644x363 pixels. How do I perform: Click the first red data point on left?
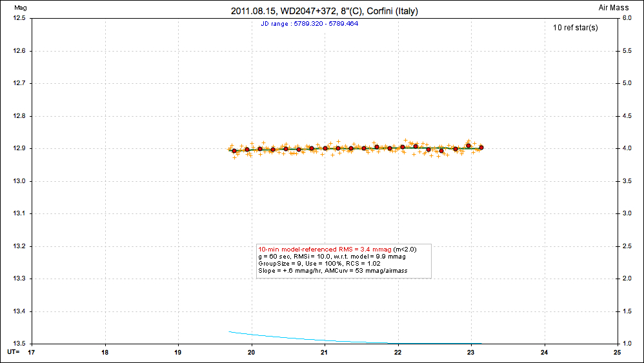pyautogui.click(x=234, y=151)
